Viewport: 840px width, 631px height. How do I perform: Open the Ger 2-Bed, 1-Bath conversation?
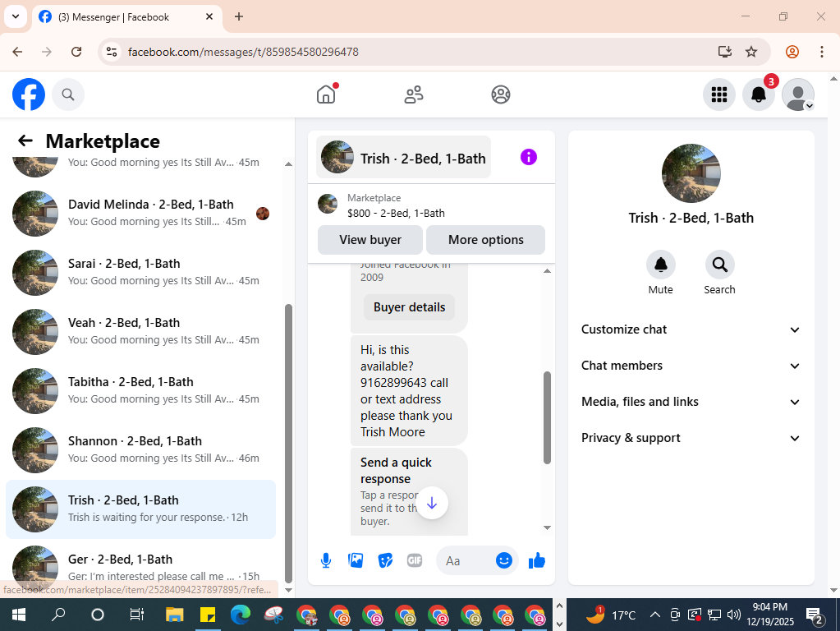141,567
